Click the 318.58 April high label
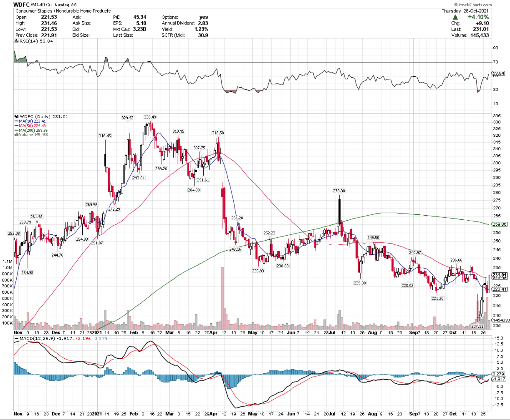Screen dimensions: 510x420 coord(218,133)
